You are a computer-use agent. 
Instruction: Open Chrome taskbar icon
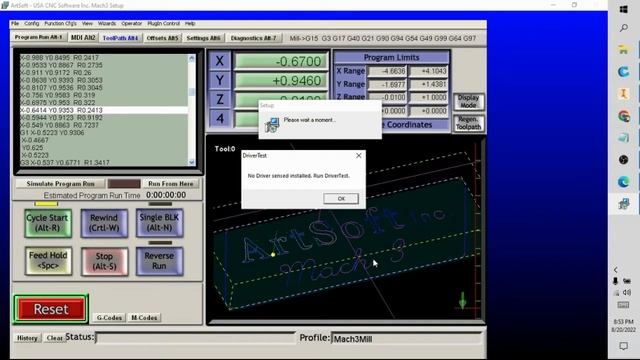[623, 116]
